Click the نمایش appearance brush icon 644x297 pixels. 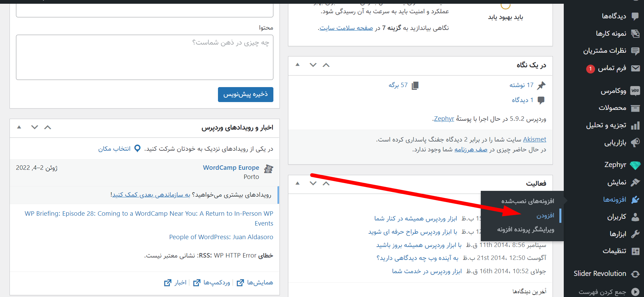[635, 182]
